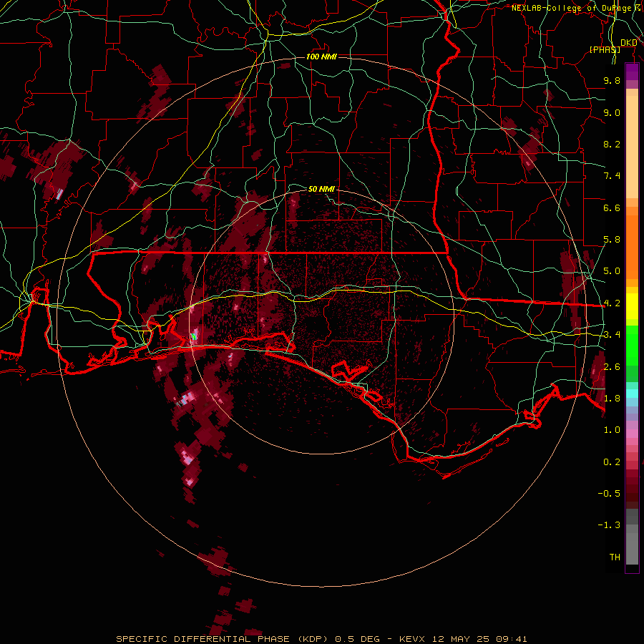Click the 6.6 value on the color scale
This screenshot has height=644, width=644.
[612, 208]
